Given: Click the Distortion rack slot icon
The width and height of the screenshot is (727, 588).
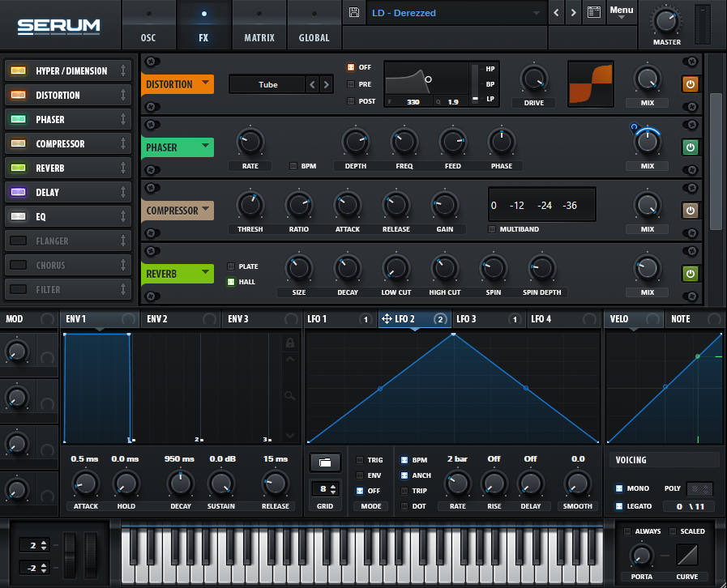Looking at the screenshot, I should coord(19,95).
